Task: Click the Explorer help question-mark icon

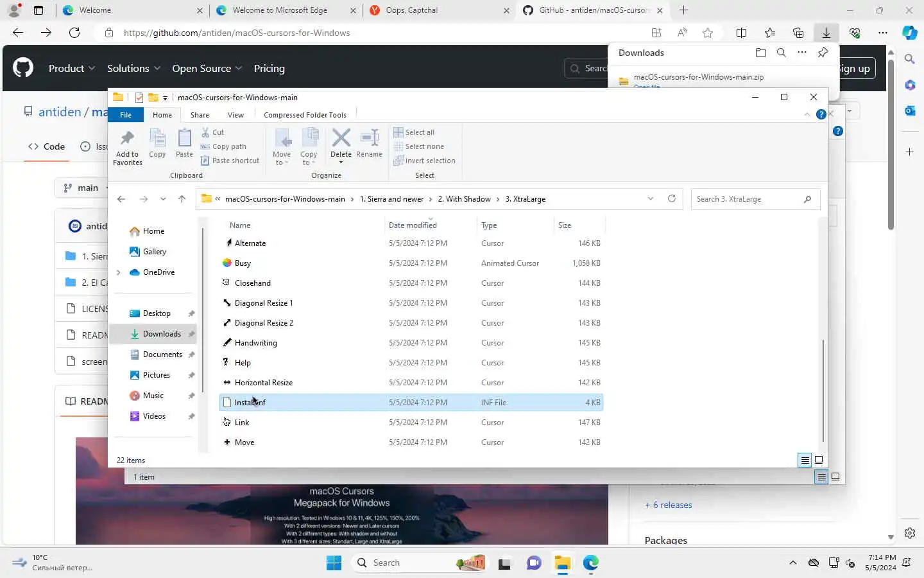Action: (821, 114)
